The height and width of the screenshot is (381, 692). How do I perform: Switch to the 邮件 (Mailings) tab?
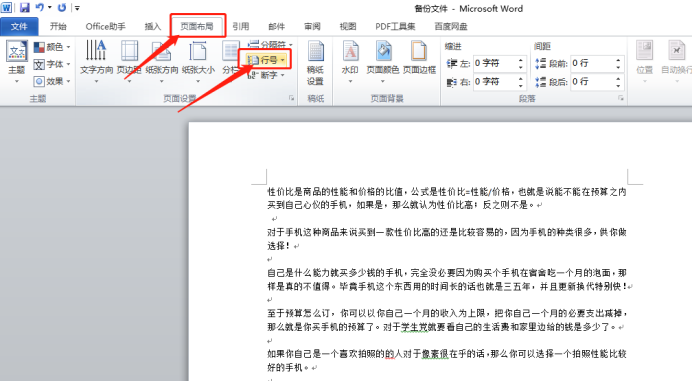277,26
